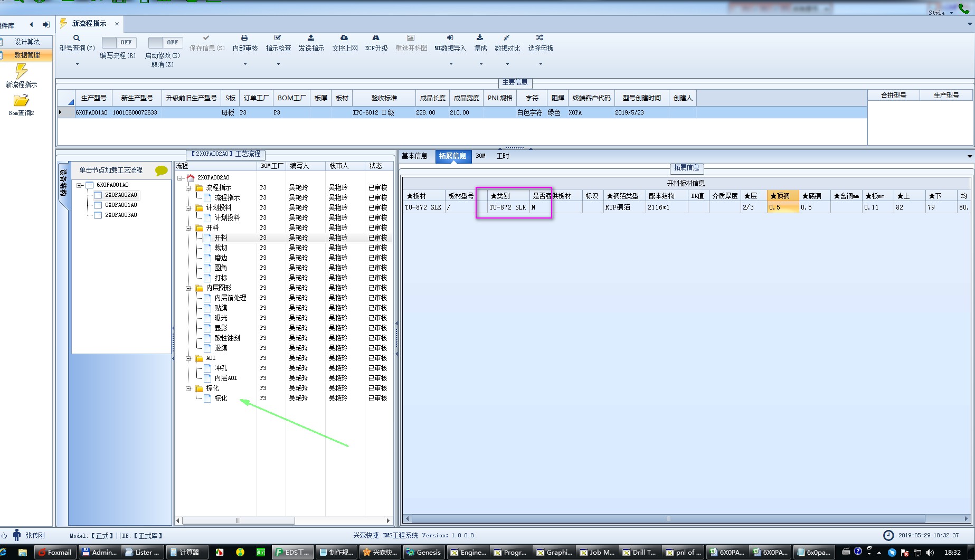Screen dimensions: 975x560
Task: Select the 酸性蚀刻 process step
Action: click(x=227, y=338)
